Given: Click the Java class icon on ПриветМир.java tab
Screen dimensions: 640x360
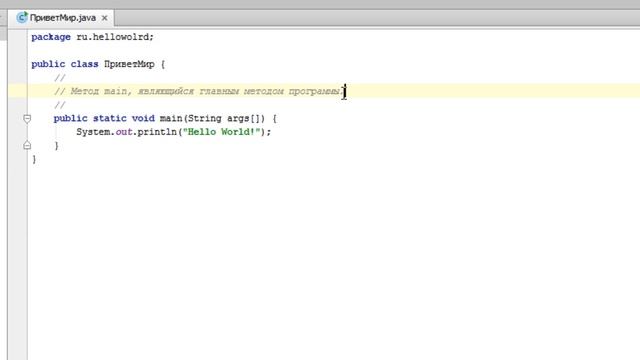Looking at the screenshot, I should point(22,18).
